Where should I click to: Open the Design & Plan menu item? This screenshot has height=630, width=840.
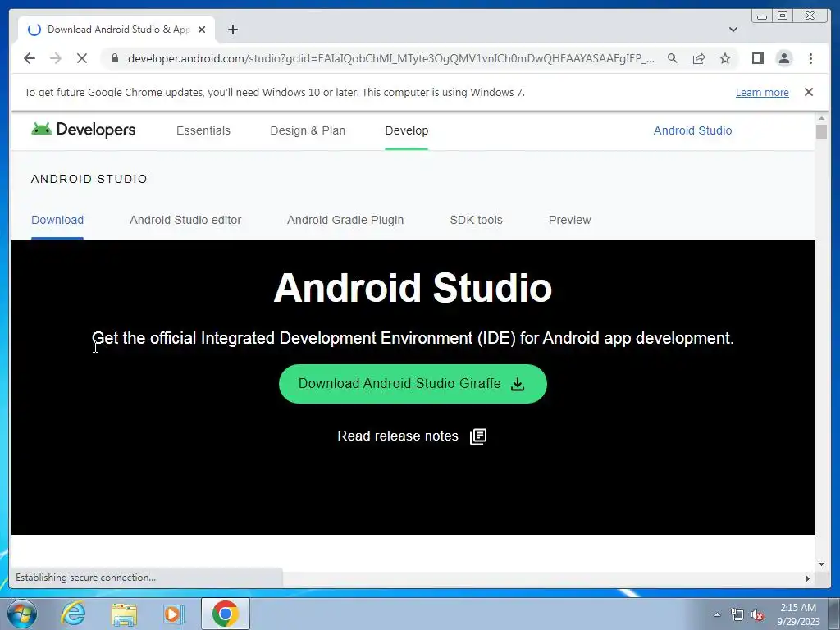point(308,130)
